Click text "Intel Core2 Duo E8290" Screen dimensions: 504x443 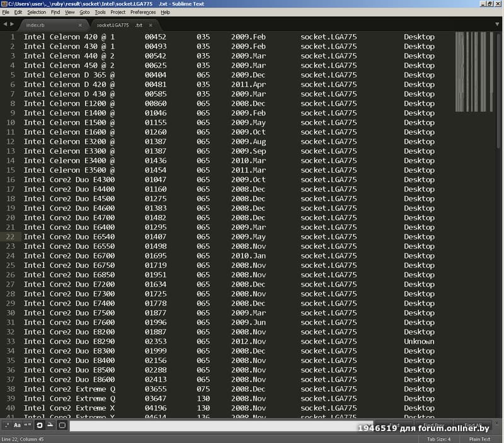click(x=69, y=342)
